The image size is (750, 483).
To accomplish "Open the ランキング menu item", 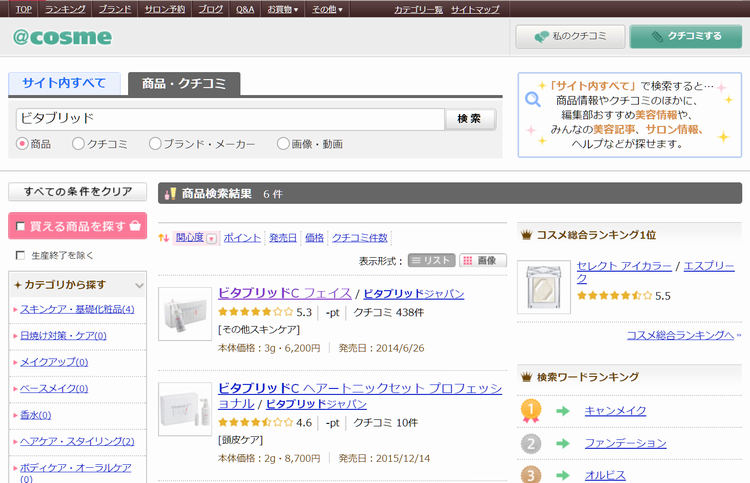I will [x=65, y=9].
